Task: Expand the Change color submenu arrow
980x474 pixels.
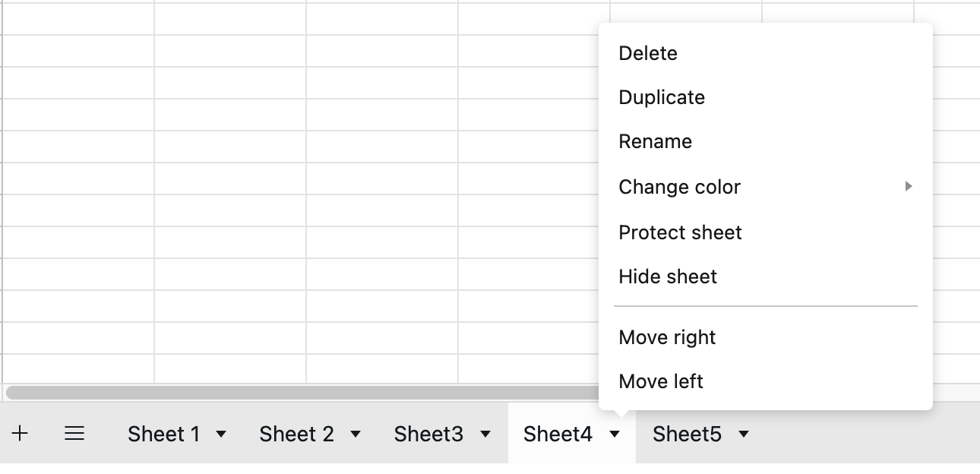Action: pos(908,187)
